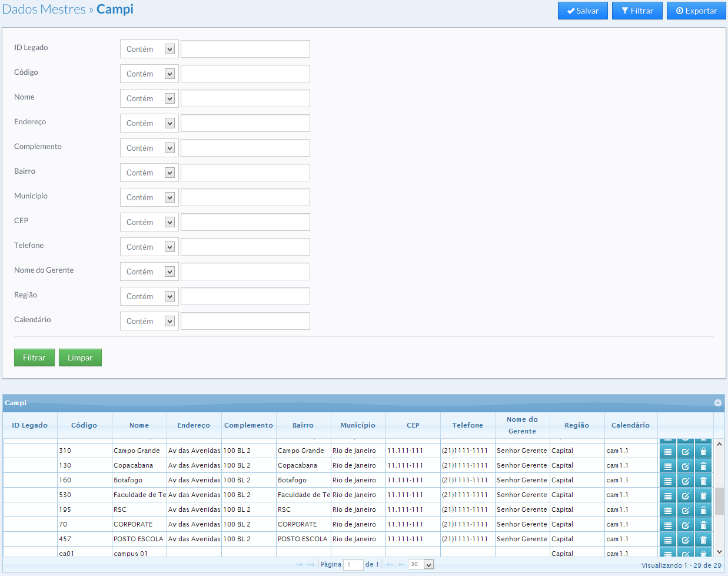728x576 pixels.
Task: Sort the grid by Nome column header
Action: (139, 425)
